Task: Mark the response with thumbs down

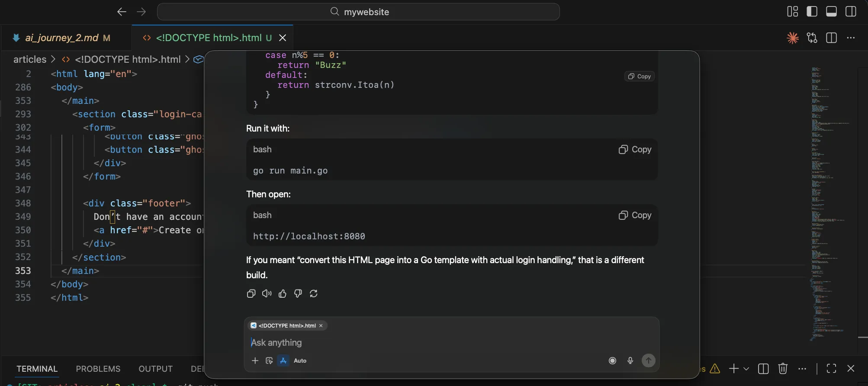Action: [298, 294]
